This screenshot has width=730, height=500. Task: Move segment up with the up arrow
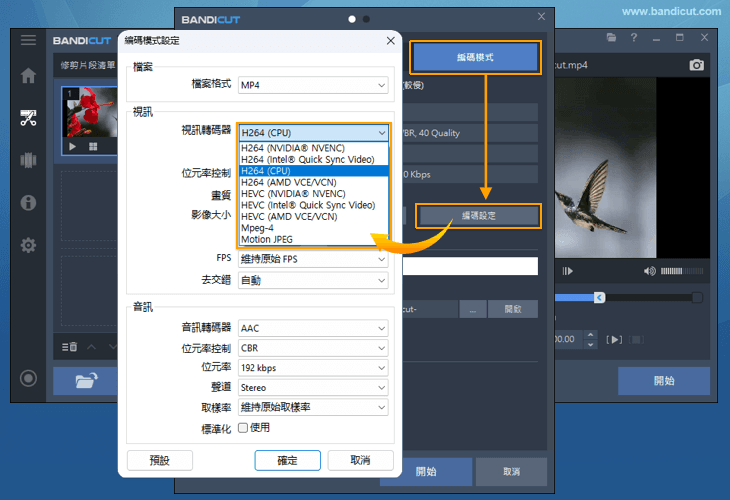91,347
